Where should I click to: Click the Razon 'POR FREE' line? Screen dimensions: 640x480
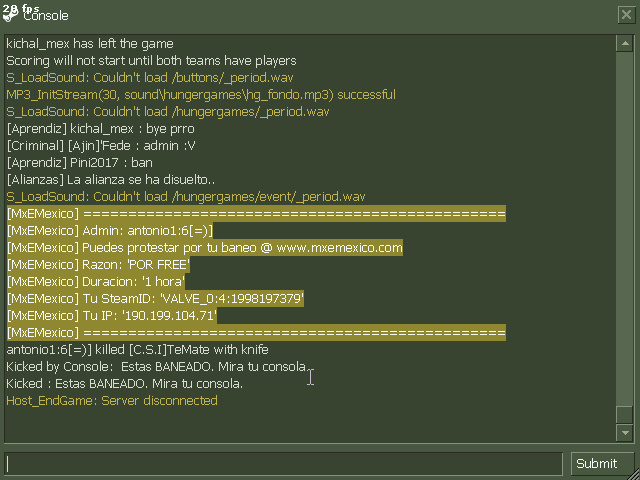pyautogui.click(x=98, y=265)
